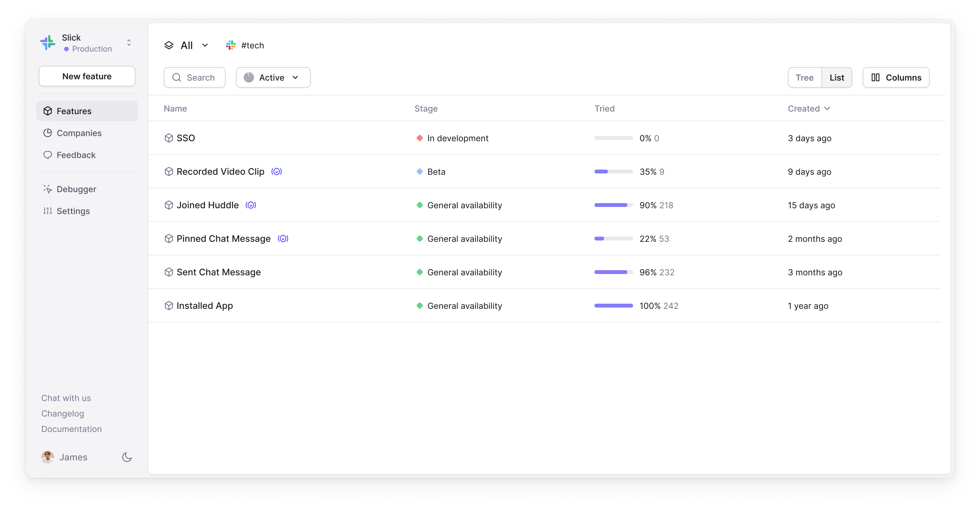
Task: Click the cube icon beside Pinned Chat Message
Action: 169,239
